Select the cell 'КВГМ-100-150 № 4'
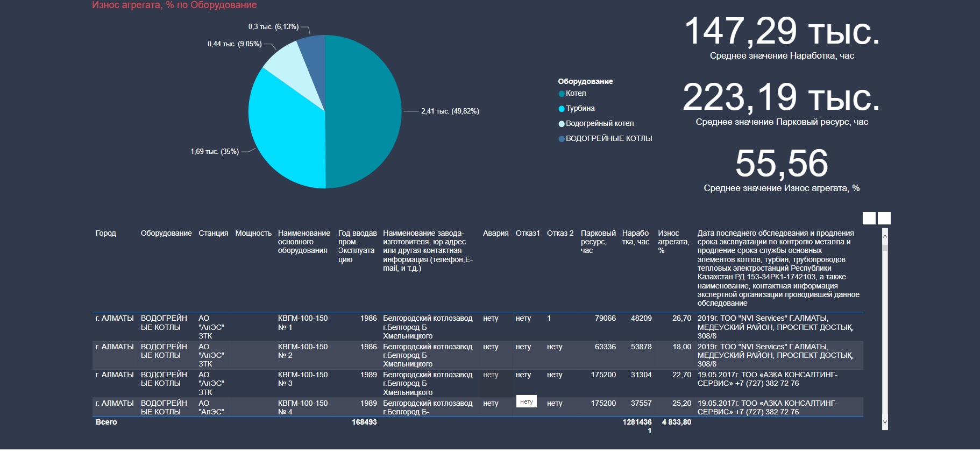This screenshot has width=980, height=451. 303,407
